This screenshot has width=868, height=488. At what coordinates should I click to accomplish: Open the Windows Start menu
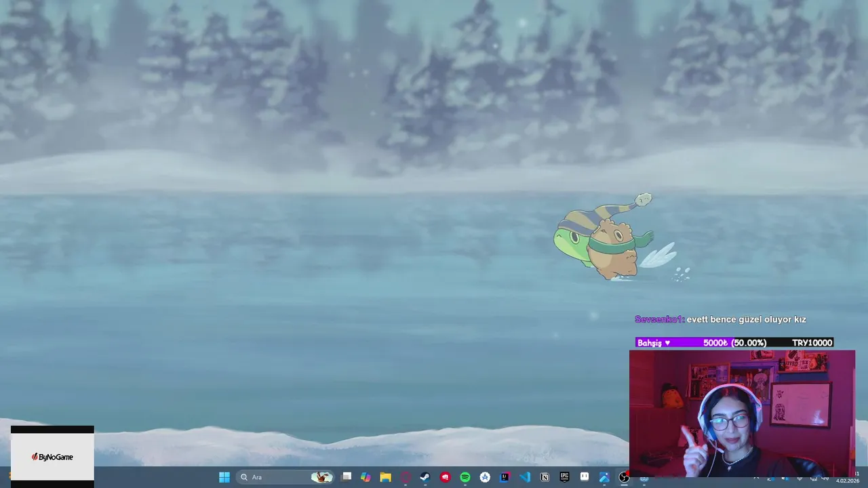tap(224, 477)
